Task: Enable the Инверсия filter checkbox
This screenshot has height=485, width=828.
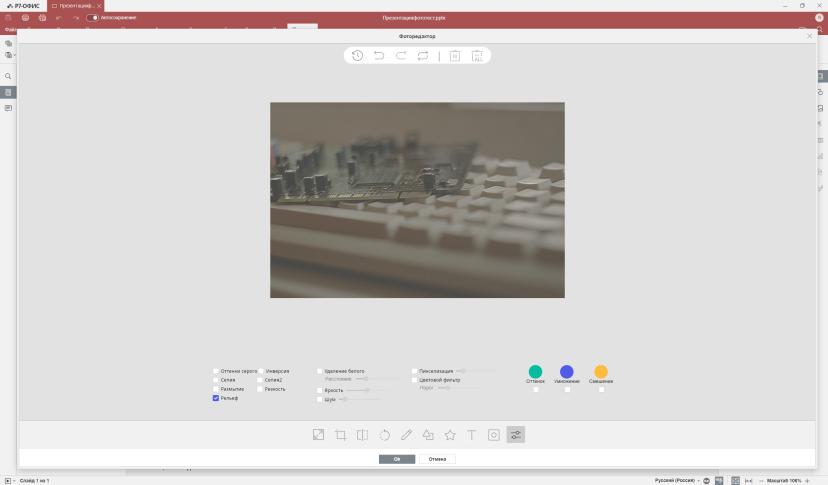Action: pyautogui.click(x=261, y=371)
